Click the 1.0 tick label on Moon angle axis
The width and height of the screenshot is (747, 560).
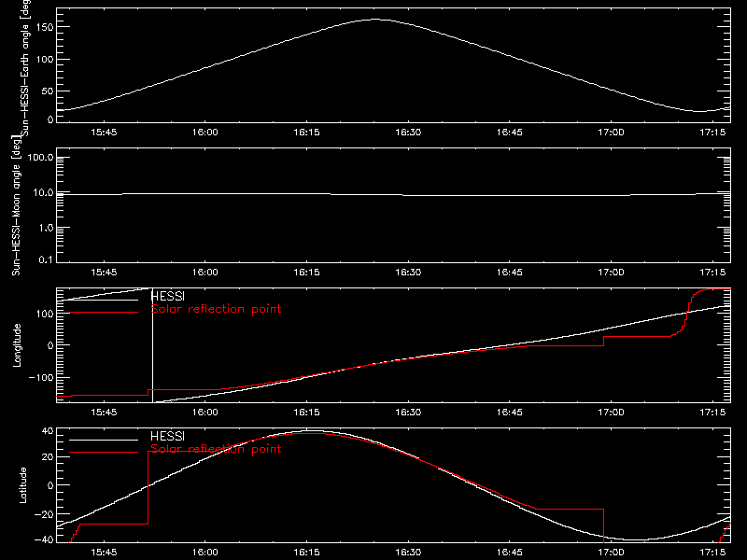coord(46,228)
